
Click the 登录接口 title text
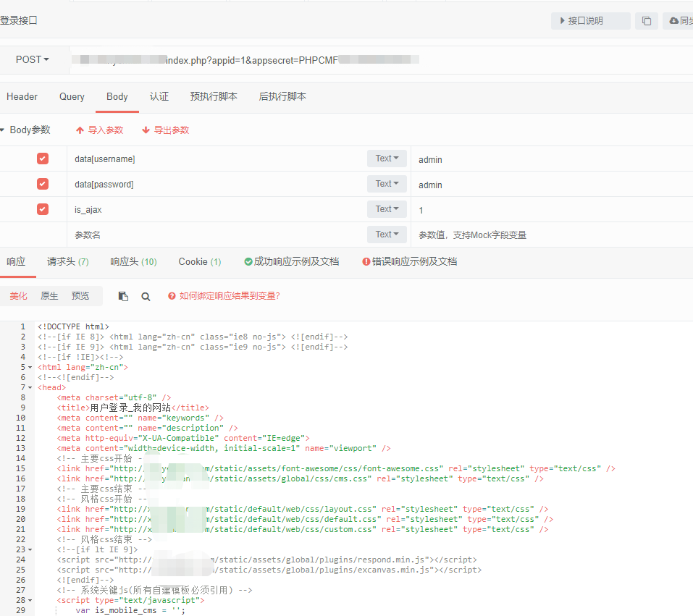(x=19, y=21)
